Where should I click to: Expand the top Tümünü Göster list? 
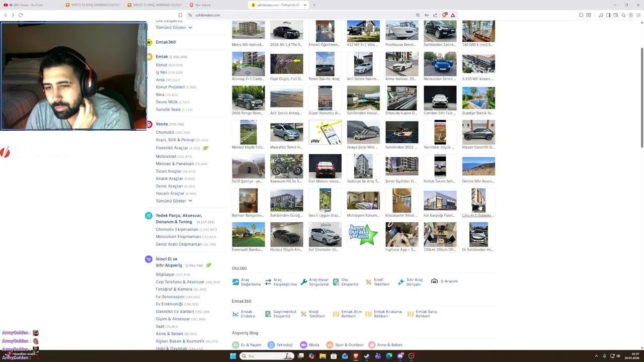174,28
